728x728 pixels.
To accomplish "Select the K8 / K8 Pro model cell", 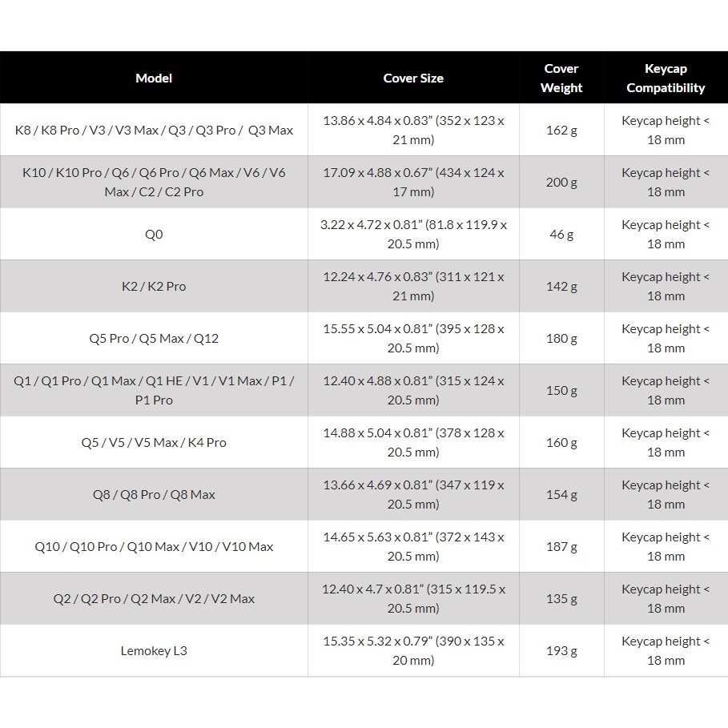I will click(x=154, y=130).
